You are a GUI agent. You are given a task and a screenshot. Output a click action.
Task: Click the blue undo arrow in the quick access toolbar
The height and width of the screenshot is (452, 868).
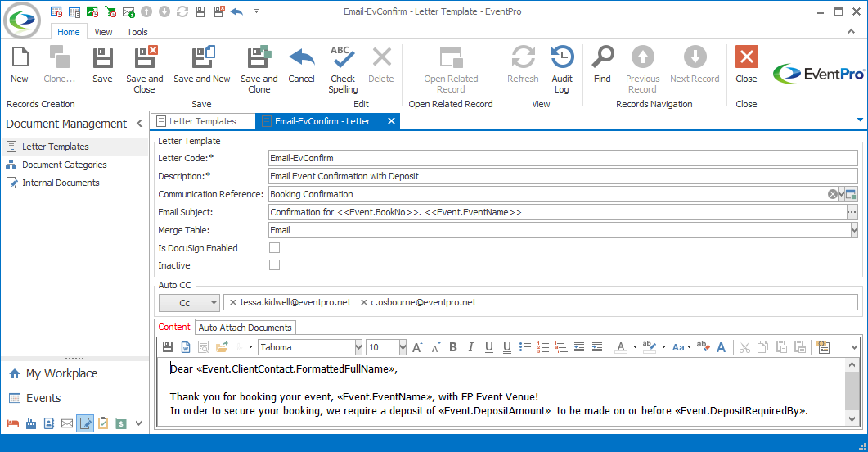[x=236, y=11]
